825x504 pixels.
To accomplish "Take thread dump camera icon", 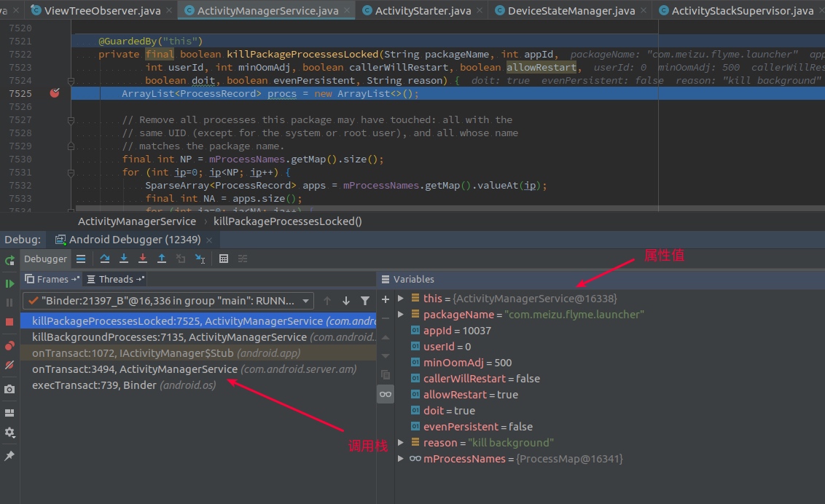I will pos(9,389).
